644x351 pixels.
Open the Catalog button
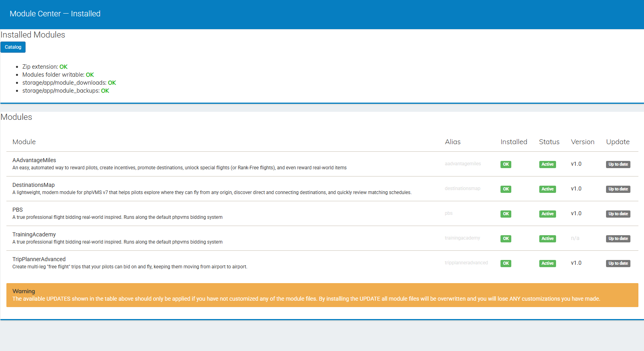click(13, 47)
